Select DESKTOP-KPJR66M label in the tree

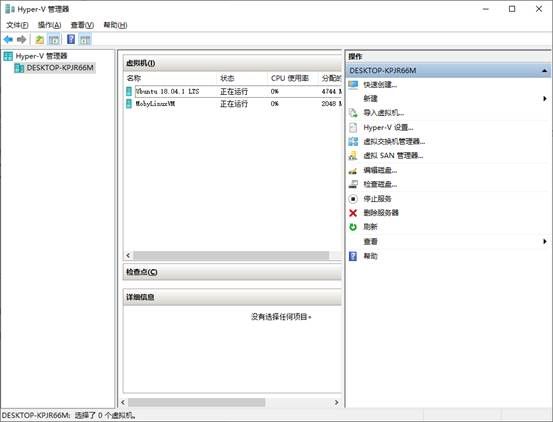coord(60,68)
